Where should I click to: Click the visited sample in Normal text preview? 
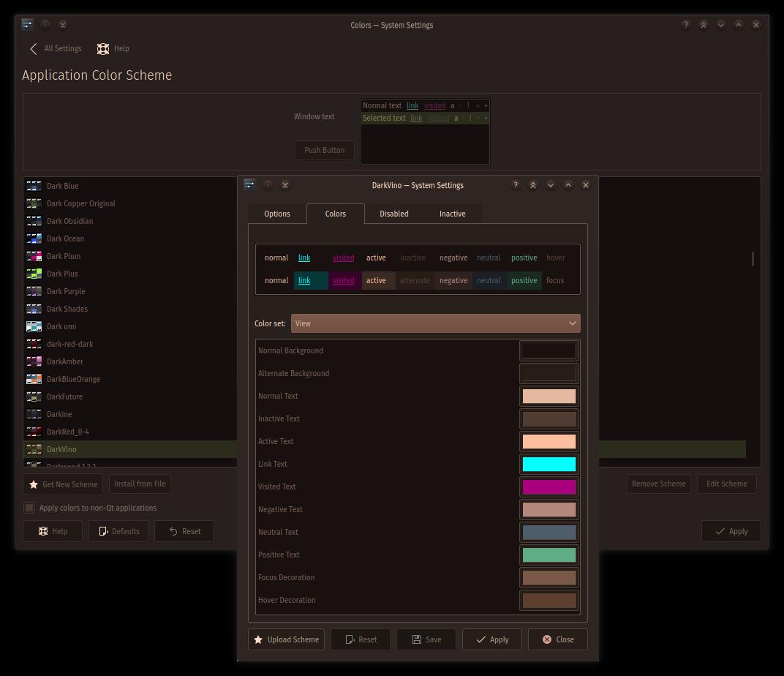(434, 105)
